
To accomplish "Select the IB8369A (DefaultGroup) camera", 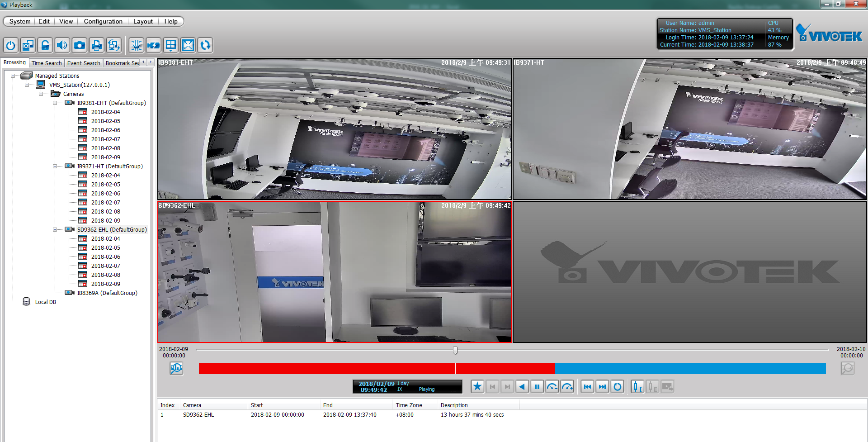I will [x=107, y=293].
